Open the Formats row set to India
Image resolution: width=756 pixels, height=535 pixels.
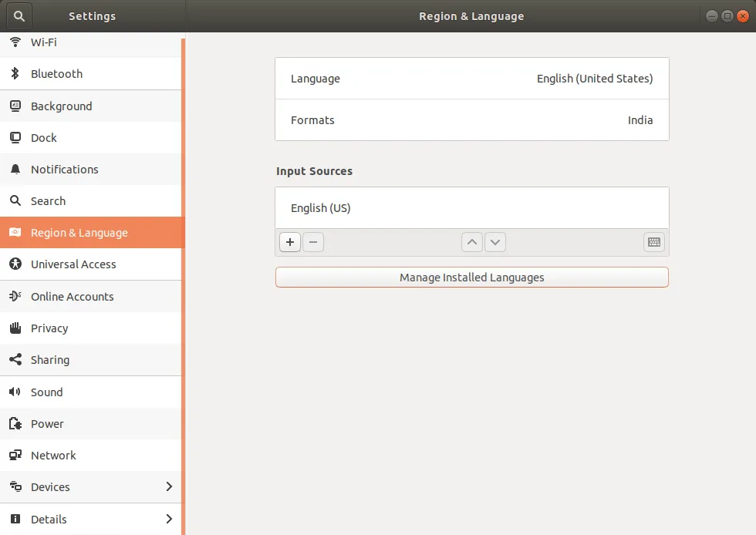point(471,120)
